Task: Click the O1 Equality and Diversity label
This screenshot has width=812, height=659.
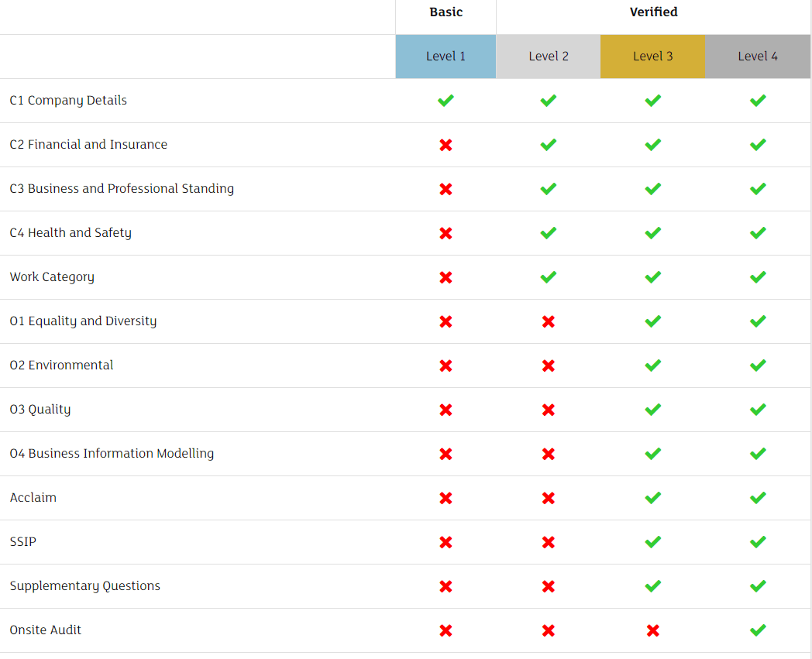Action: 83,321
